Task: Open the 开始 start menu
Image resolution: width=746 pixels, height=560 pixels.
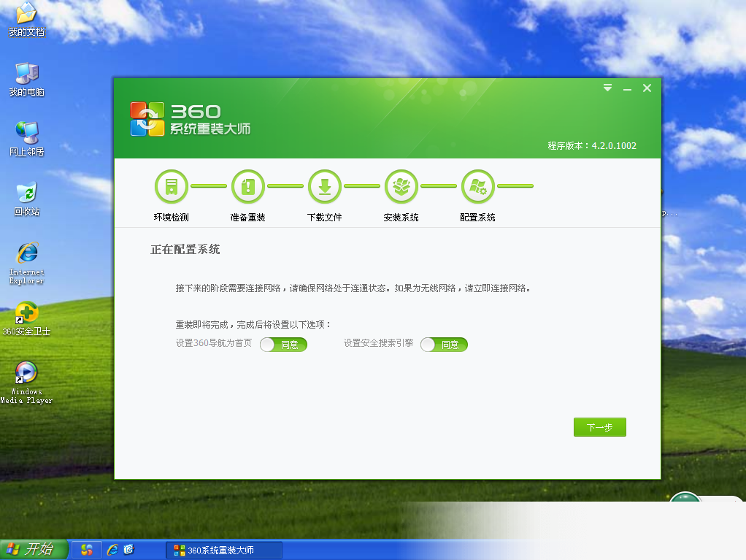Action: pyautogui.click(x=34, y=550)
